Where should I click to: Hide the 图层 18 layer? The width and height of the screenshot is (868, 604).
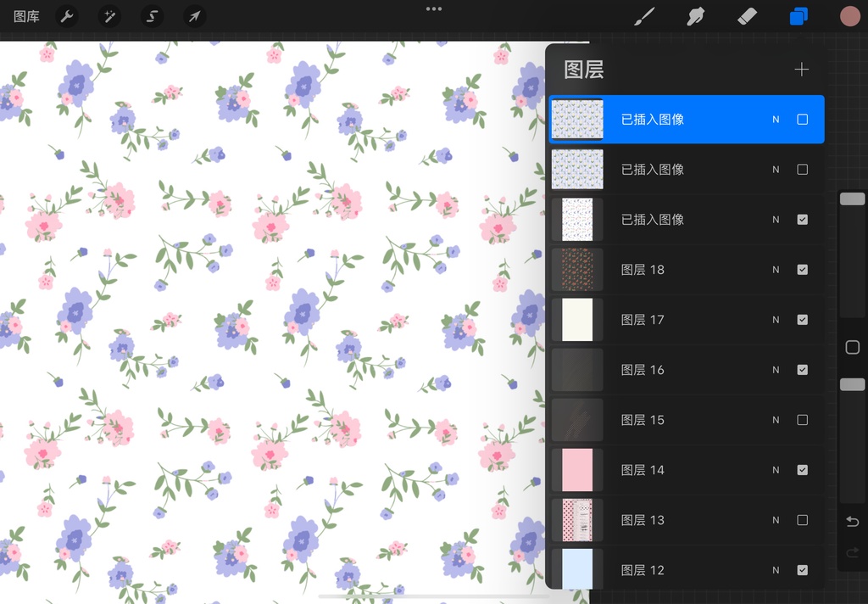point(802,269)
